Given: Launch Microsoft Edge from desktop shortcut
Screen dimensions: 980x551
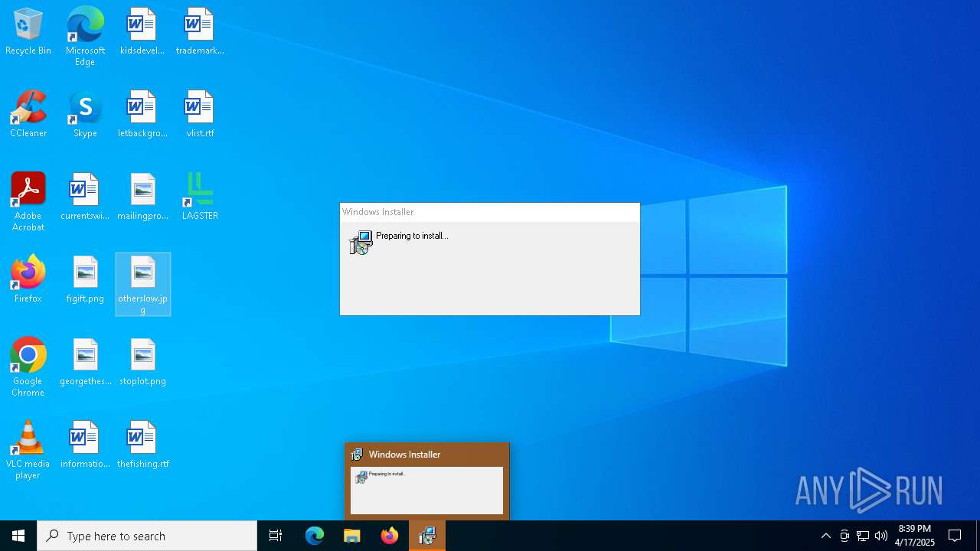Looking at the screenshot, I should point(85,37).
